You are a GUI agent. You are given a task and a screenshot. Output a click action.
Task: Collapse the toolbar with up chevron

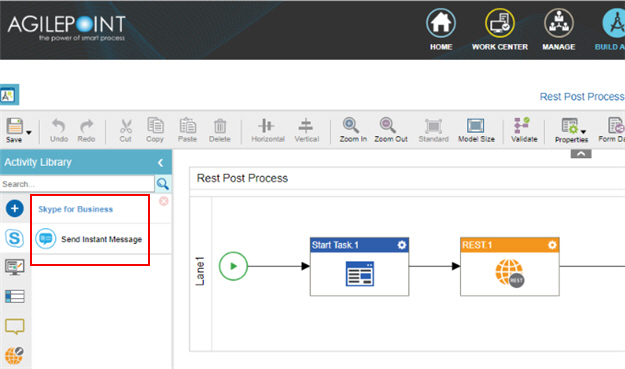point(581,154)
